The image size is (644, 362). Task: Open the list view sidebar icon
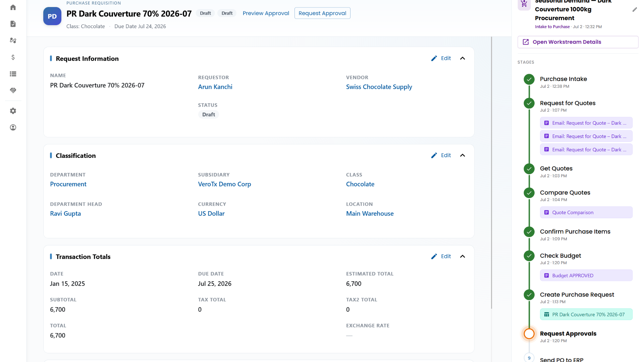[x=13, y=74]
